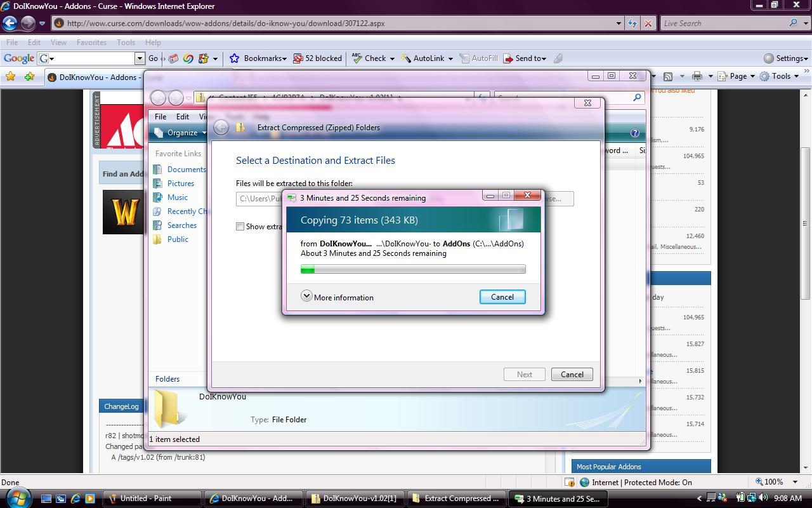
Task: Click Show Desktop quick launch icon
Action: coord(47,498)
